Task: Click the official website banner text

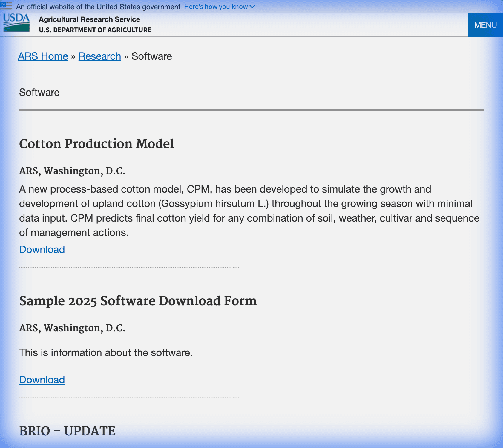Action: click(x=98, y=7)
